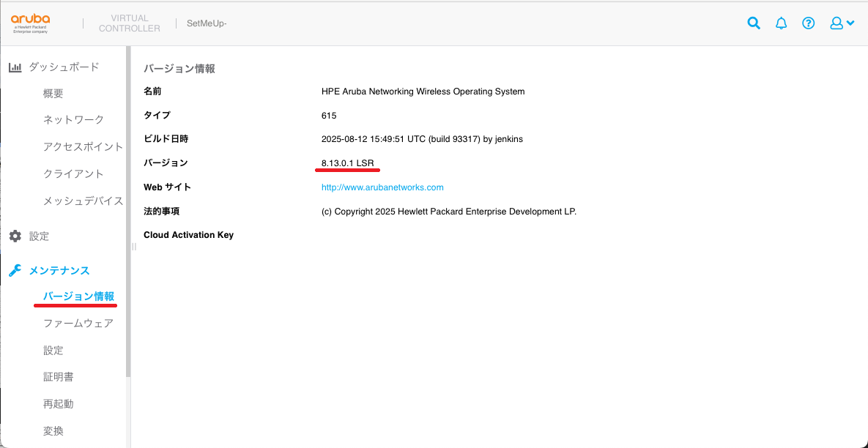
Task: Open the search with the magnifier icon
Action: coord(754,23)
